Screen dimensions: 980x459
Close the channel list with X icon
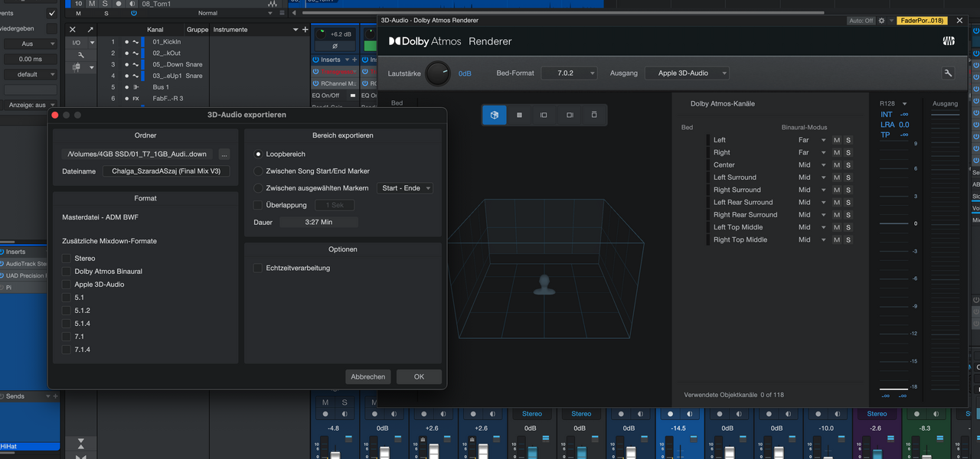tap(73, 30)
